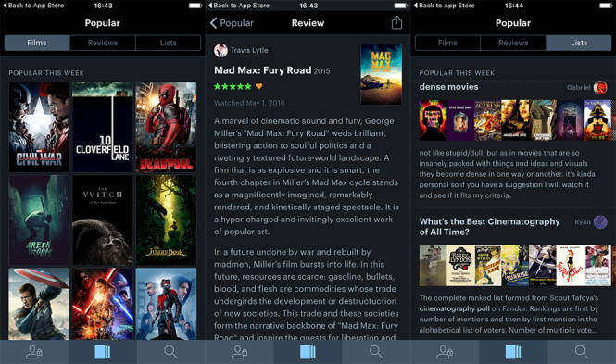Open The Witch poster

tap(103, 220)
